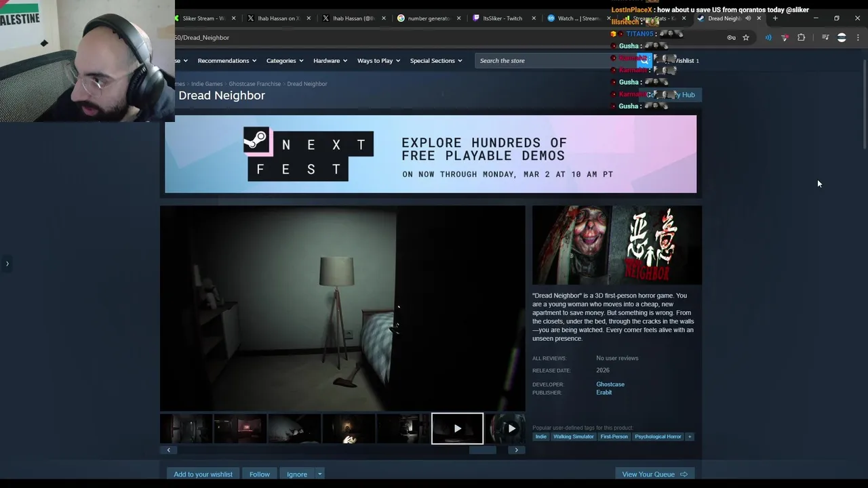This screenshot has width=868, height=488.
Task: Select the fifth screenshot thumbnail
Action: point(403,428)
